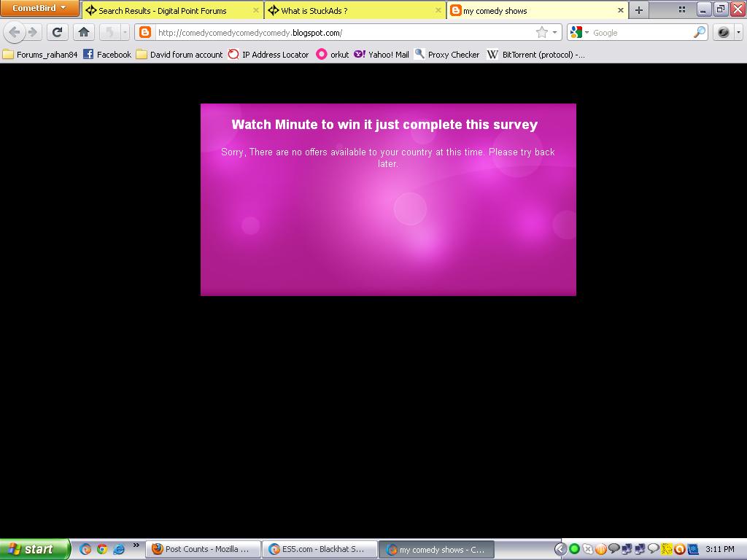Image resolution: width=747 pixels, height=560 pixels.
Task: Switch to Post Counts - Mozilla taskbar window
Action: click(204, 549)
